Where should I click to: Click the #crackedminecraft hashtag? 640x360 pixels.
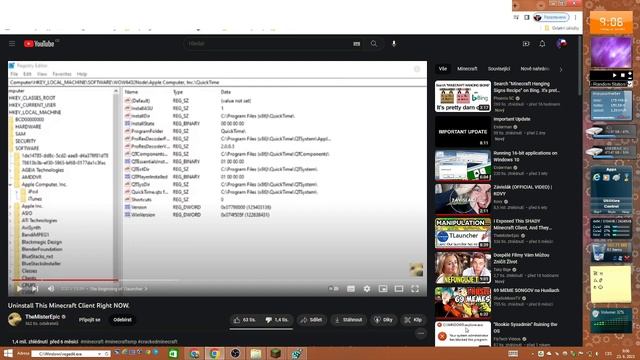point(158,341)
